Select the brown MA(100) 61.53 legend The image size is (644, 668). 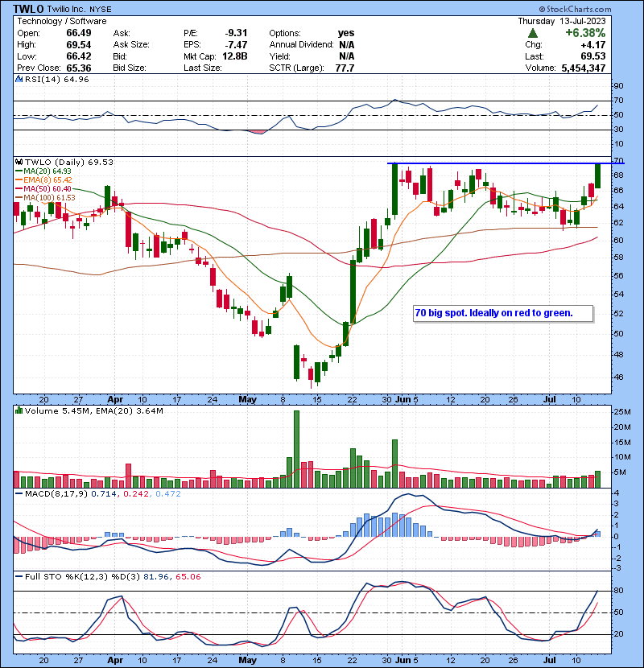coord(45,197)
